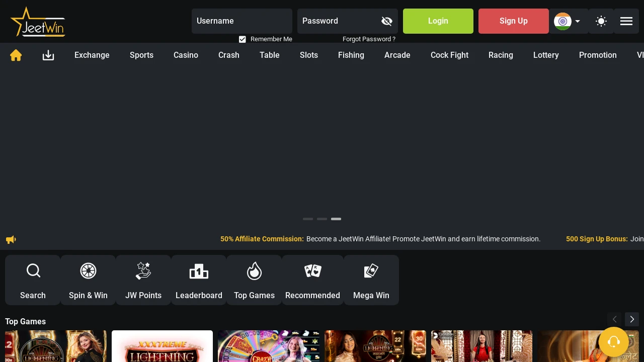Uncheck the Remember Me checkbox
The height and width of the screenshot is (362, 644).
[243, 39]
